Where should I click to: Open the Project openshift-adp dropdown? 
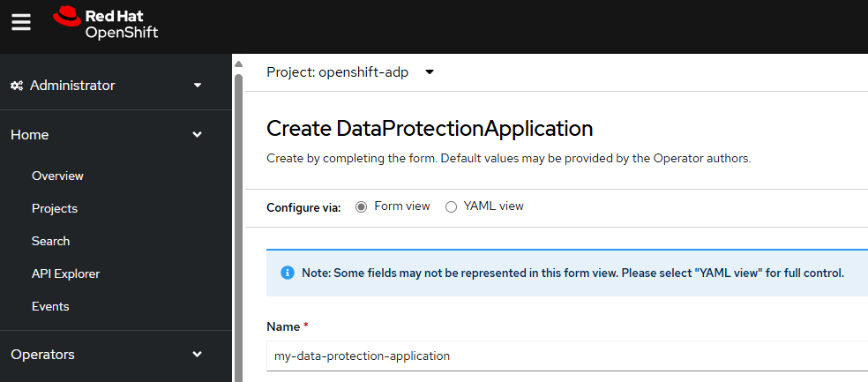(x=350, y=72)
